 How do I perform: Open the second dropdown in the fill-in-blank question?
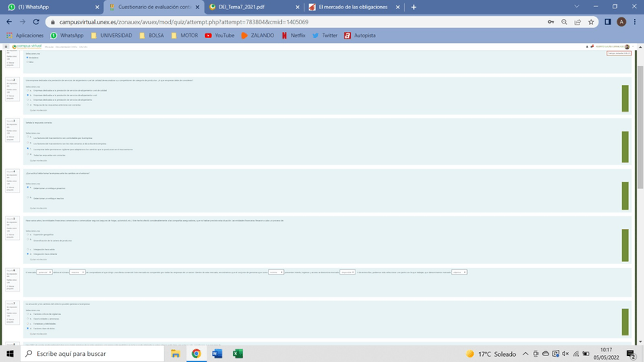click(x=77, y=272)
